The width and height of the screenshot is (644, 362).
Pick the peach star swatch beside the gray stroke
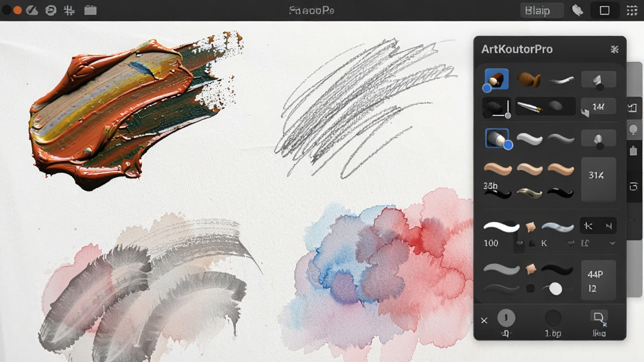pos(531,269)
